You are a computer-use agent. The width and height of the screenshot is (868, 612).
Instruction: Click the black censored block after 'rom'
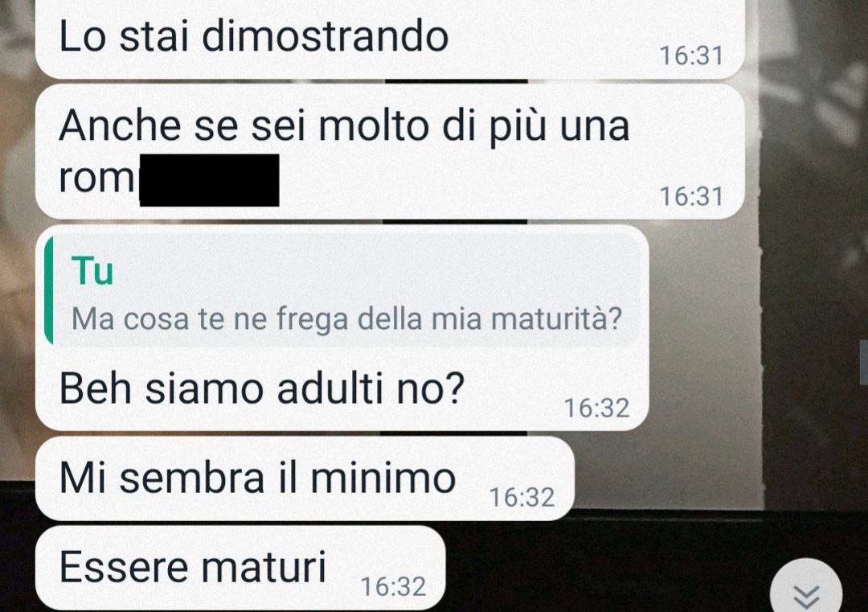click(x=209, y=180)
